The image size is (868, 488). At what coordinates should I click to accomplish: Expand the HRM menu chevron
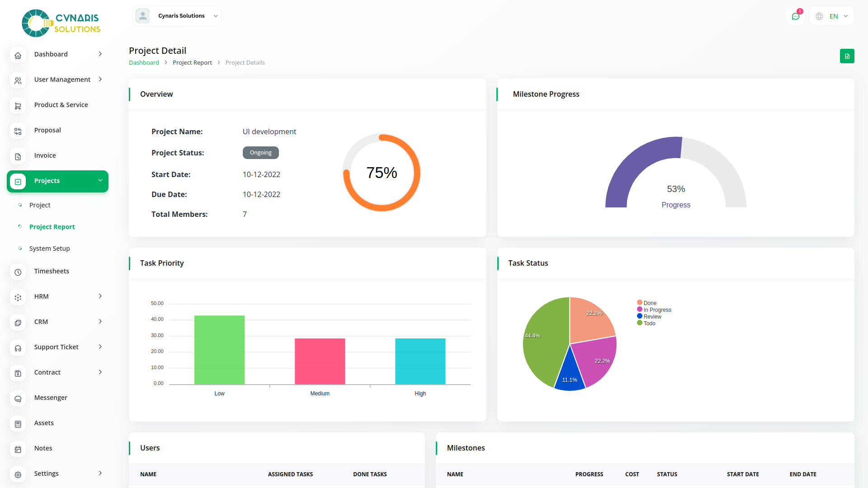point(100,296)
